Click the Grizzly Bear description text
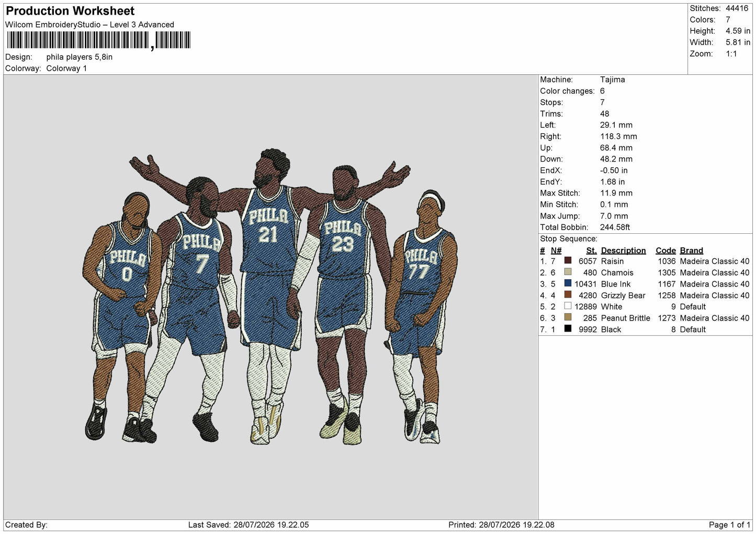The width and height of the screenshot is (756, 534). tap(623, 296)
